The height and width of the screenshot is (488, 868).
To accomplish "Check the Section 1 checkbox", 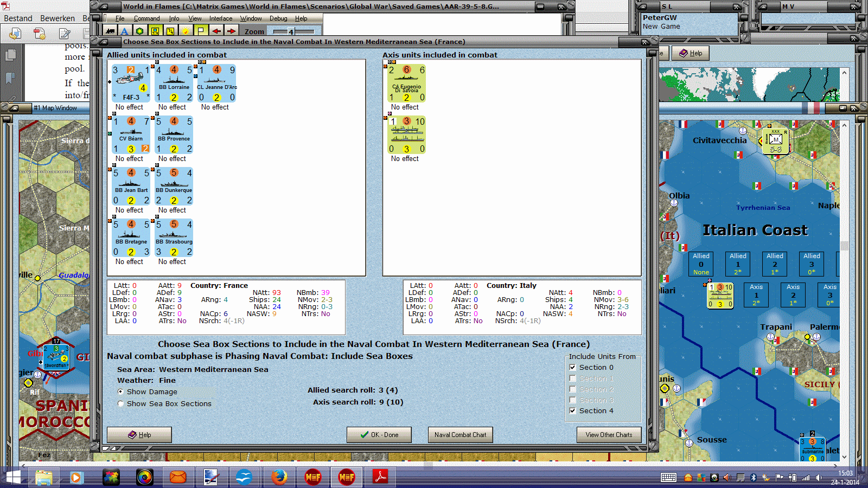I will (x=572, y=378).
